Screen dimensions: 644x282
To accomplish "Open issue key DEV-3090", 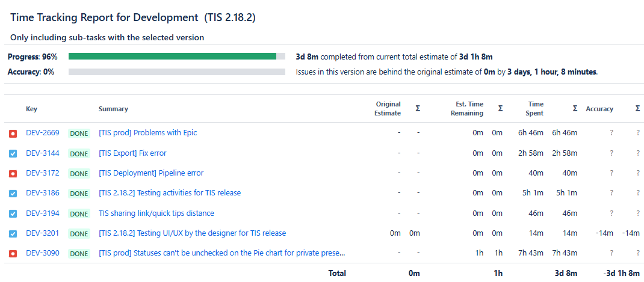I will tap(42, 253).
